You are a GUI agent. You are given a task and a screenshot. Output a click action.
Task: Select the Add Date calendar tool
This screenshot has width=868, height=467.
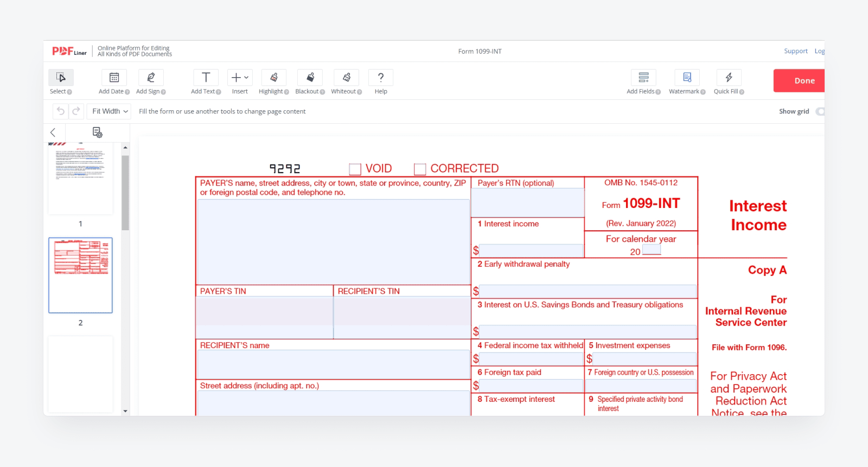tap(114, 78)
